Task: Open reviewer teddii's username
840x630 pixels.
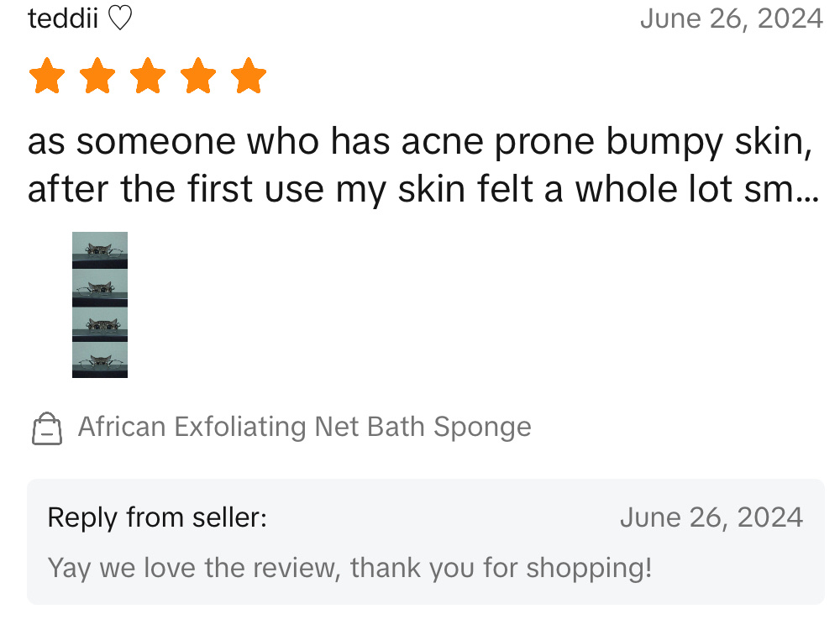Action: (x=63, y=18)
